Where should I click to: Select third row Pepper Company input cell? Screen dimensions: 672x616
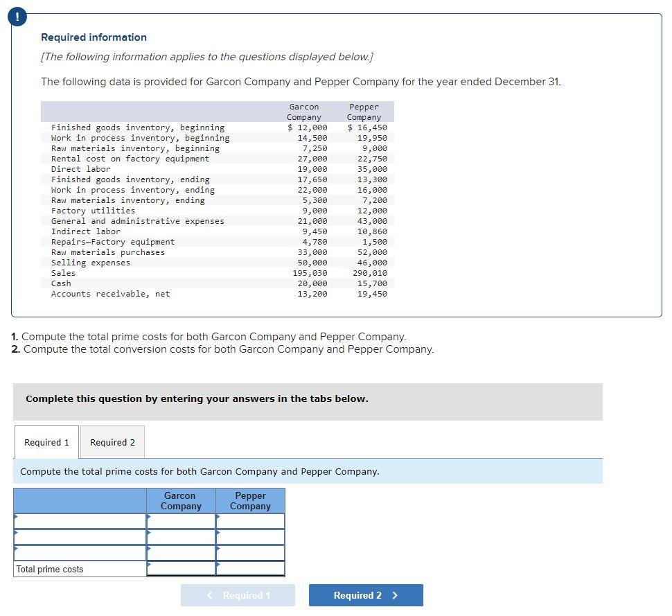[x=250, y=552]
